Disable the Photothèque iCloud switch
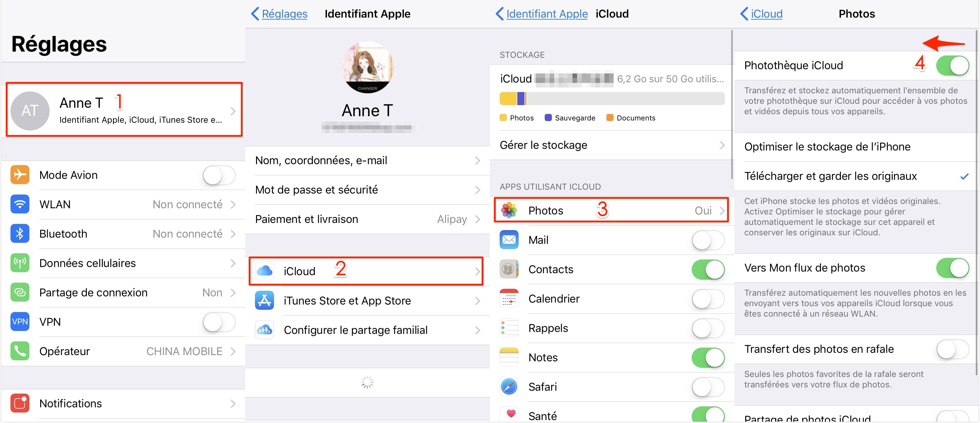Image resolution: width=980 pixels, height=423 pixels. 952,65
